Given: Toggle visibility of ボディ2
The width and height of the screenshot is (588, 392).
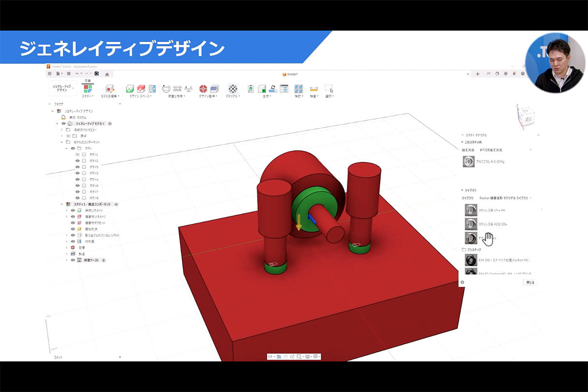Looking at the screenshot, I should pos(77,161).
